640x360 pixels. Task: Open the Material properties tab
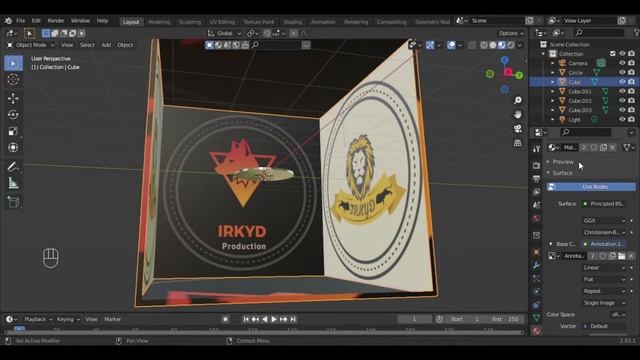point(536,331)
